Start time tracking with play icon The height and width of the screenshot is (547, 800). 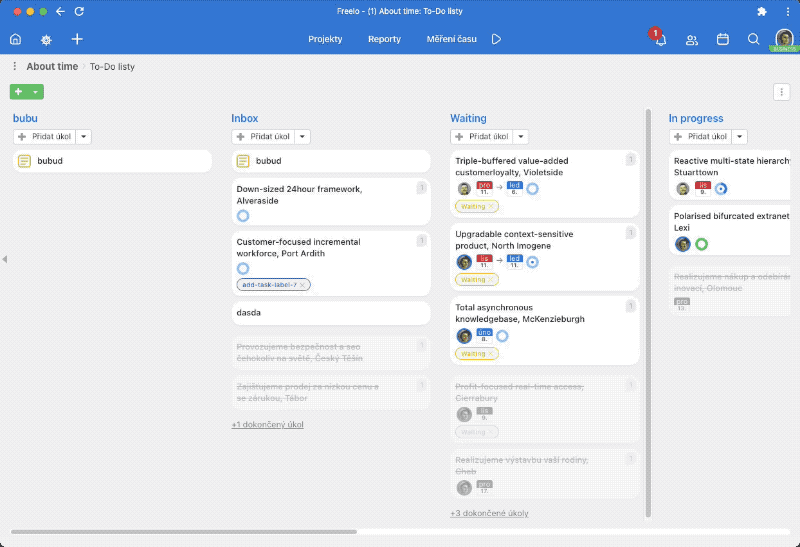(496, 40)
